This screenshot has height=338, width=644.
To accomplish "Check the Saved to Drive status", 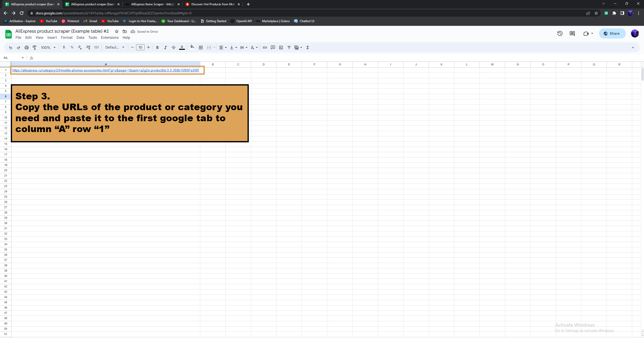I will click(x=144, y=32).
